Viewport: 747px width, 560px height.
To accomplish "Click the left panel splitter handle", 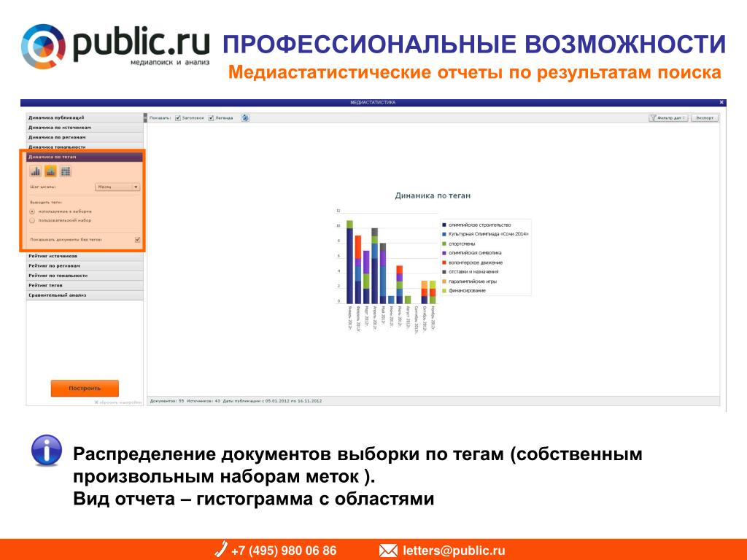I will tap(145, 117).
